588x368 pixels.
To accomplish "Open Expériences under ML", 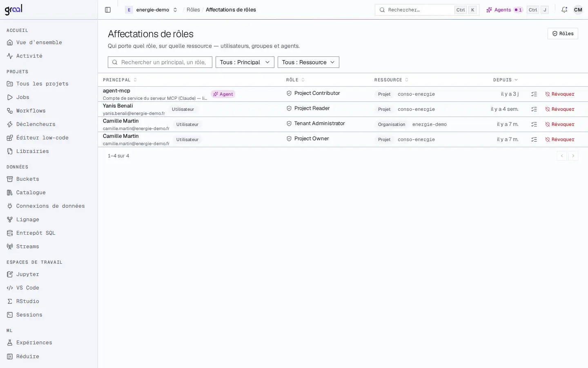I will point(49,343).
